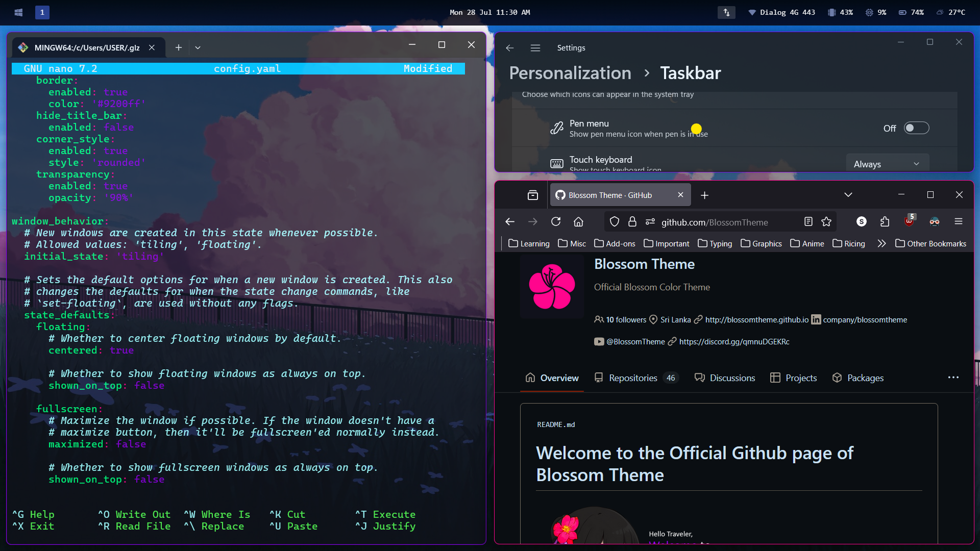The height and width of the screenshot is (551, 980).
Task: Open Settings navigation hamburger menu
Action: tap(535, 48)
